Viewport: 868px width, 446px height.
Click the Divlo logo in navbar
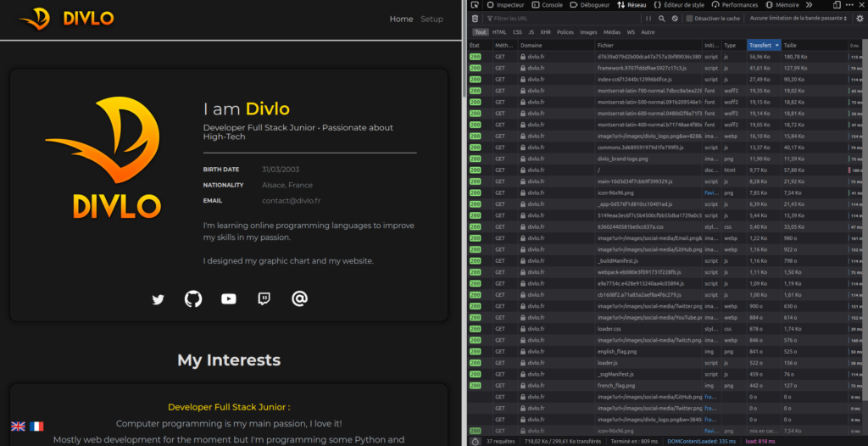click(66, 19)
